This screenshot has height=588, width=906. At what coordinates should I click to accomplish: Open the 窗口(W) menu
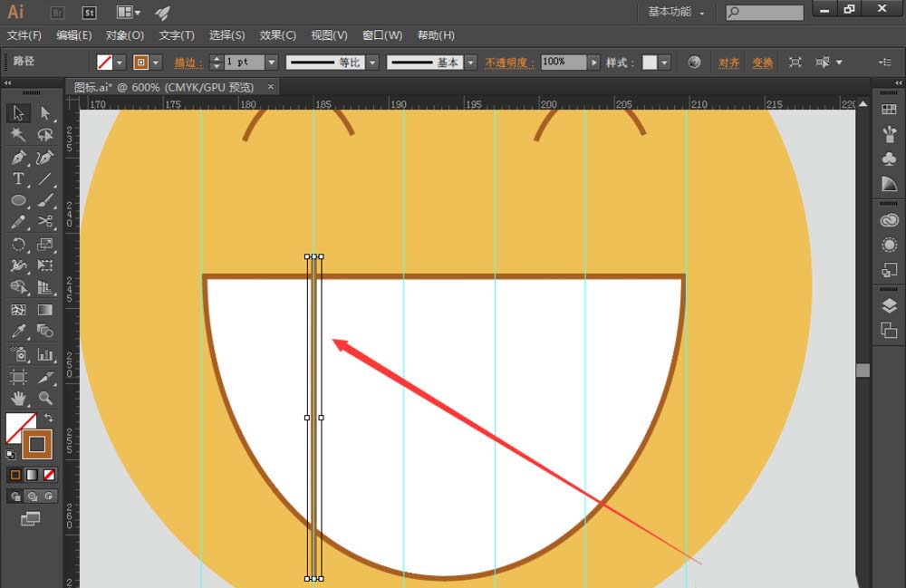(x=382, y=36)
